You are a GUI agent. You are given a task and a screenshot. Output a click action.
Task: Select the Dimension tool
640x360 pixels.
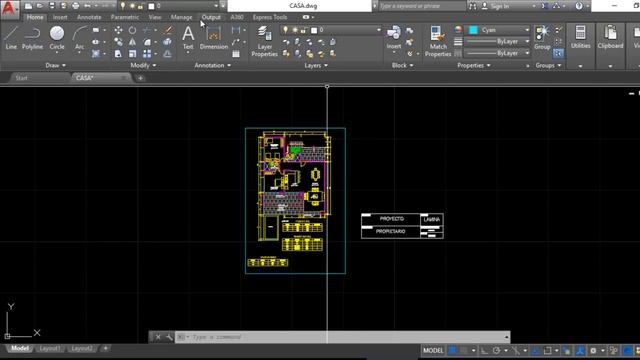click(x=214, y=38)
